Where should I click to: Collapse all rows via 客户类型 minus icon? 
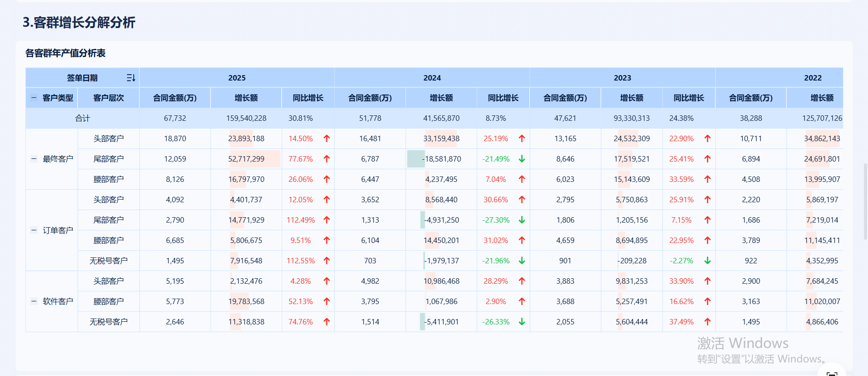click(x=34, y=98)
